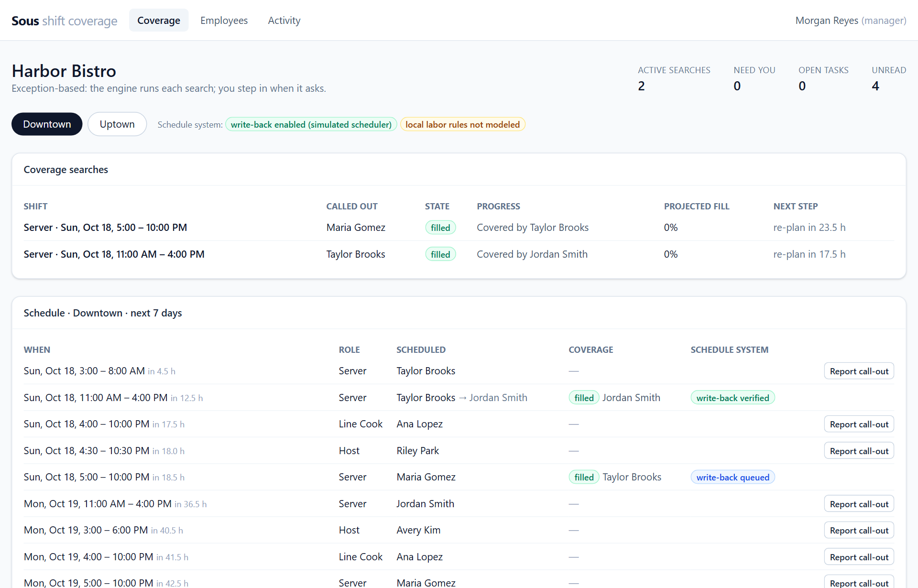
Task: Click the filled state for Maria Gomez search
Action: (x=440, y=228)
